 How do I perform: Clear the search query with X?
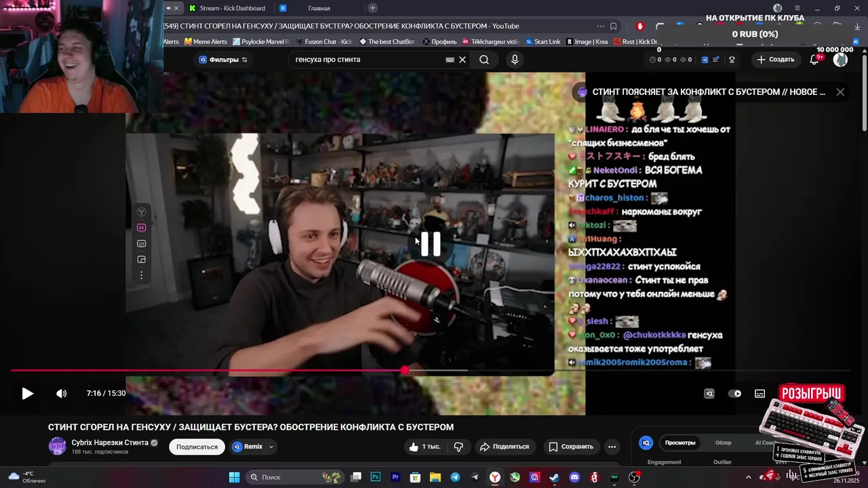click(462, 60)
